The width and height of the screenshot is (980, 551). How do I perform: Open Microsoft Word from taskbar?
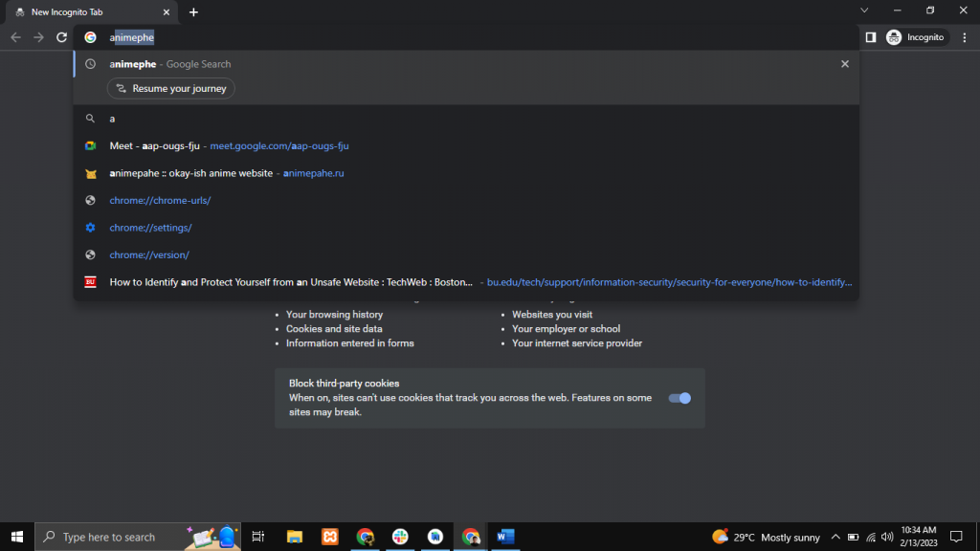505,537
